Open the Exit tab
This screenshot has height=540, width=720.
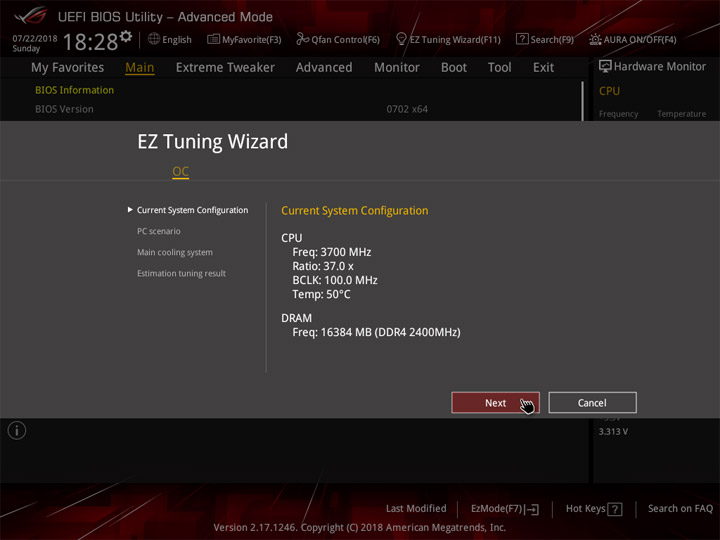tap(543, 68)
